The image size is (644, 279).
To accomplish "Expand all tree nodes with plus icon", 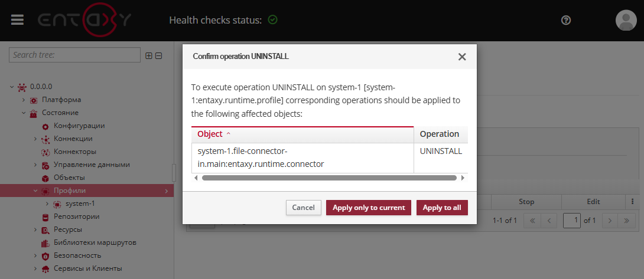I will [x=149, y=56].
